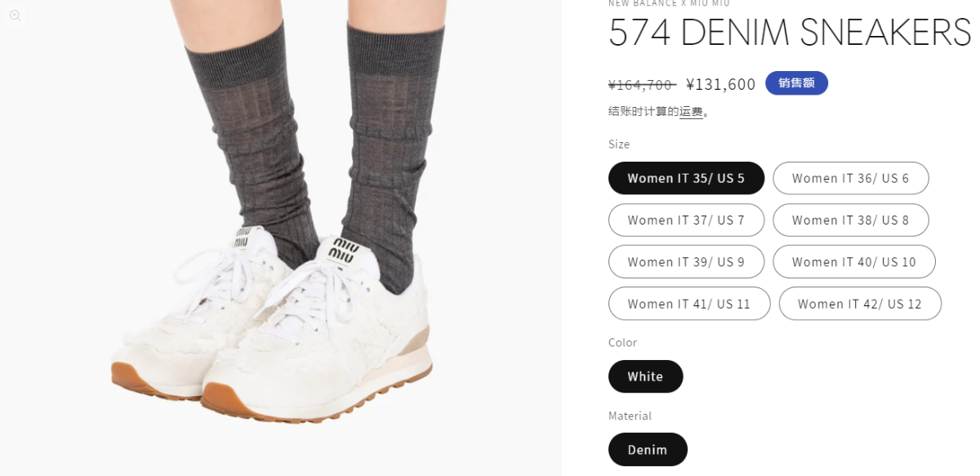Screen dimensions: 980x476
Task: Click the crossed-out price ¥164,700
Action: coord(642,84)
